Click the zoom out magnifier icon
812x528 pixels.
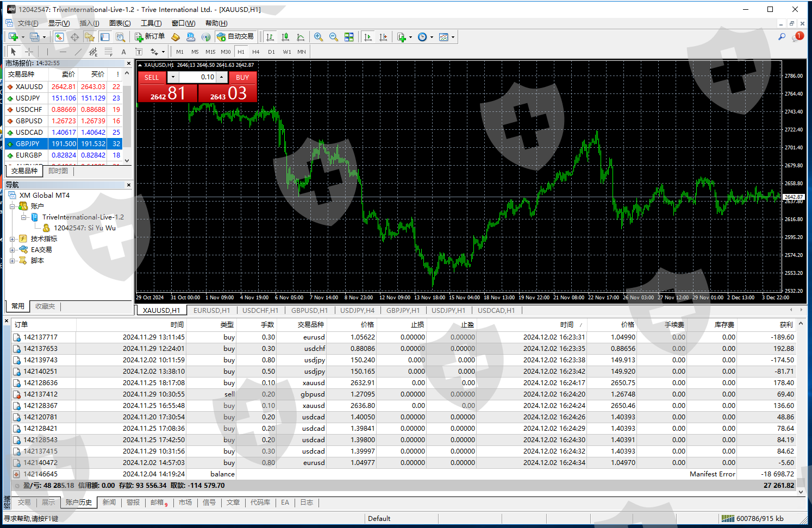(x=334, y=37)
